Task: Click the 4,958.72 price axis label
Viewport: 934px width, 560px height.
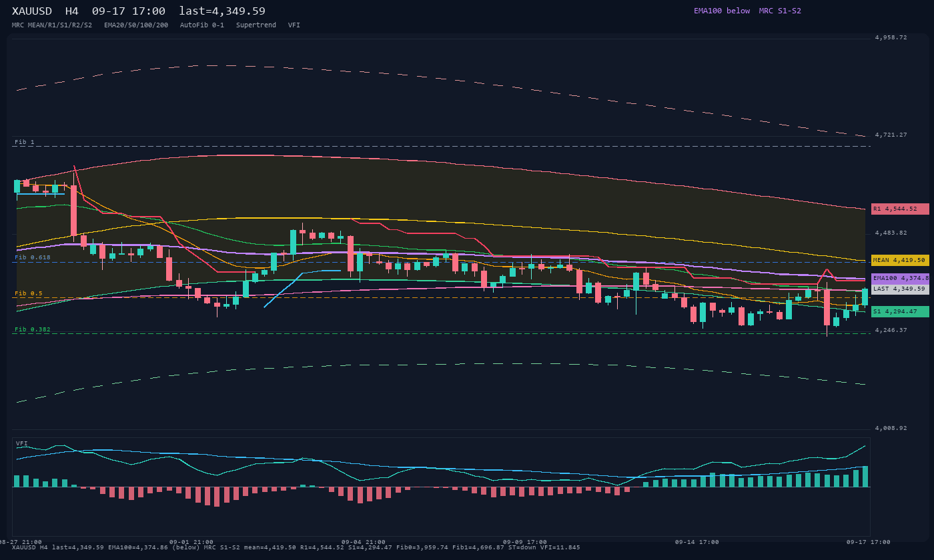Action: coord(891,37)
